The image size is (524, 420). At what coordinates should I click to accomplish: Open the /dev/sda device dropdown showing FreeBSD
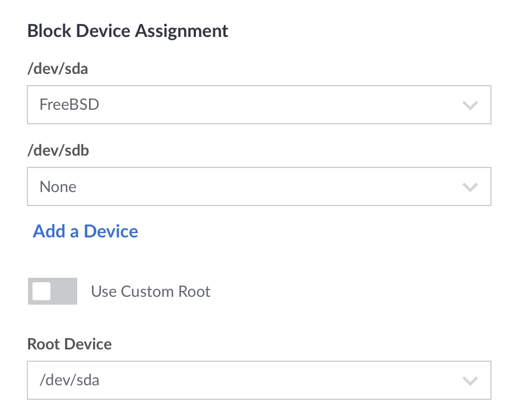[259, 105]
